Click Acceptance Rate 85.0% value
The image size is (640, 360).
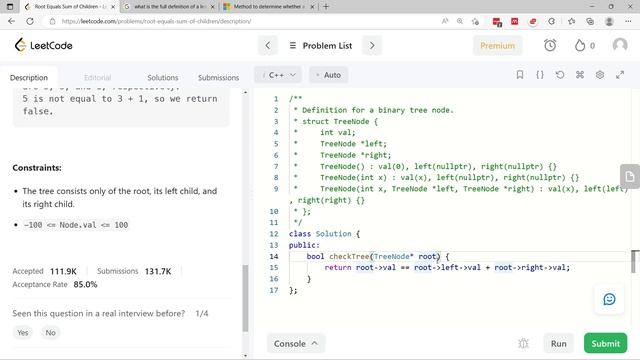coord(85,284)
